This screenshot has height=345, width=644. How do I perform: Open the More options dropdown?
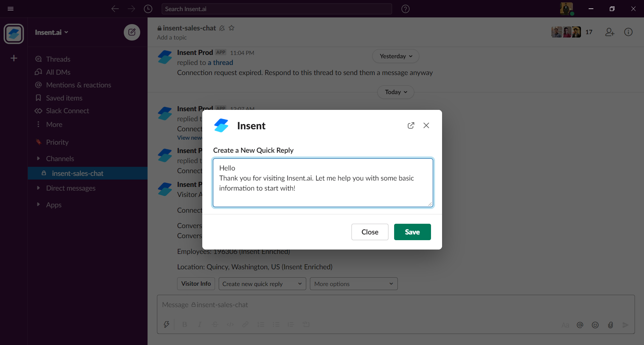[354, 284]
